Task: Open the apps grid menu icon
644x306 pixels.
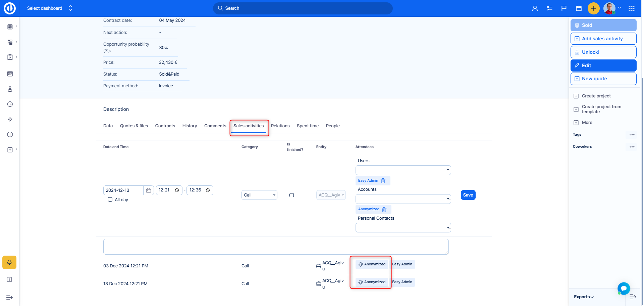Action: tap(632, 8)
